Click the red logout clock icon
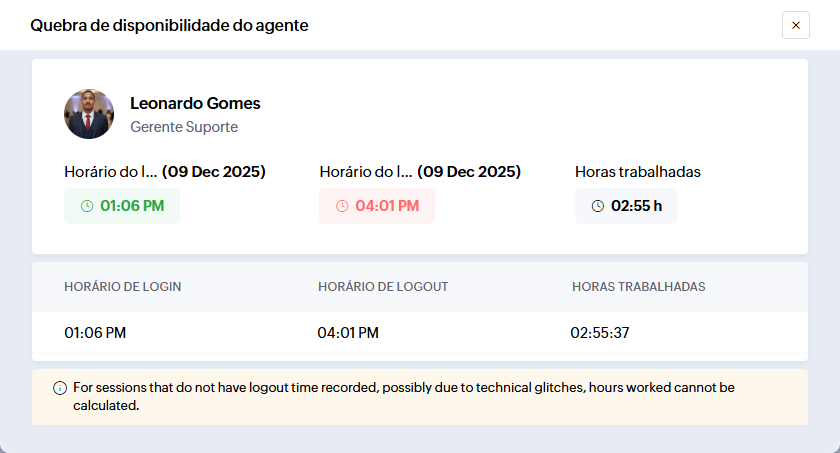The width and height of the screenshot is (840, 453). tap(342, 206)
